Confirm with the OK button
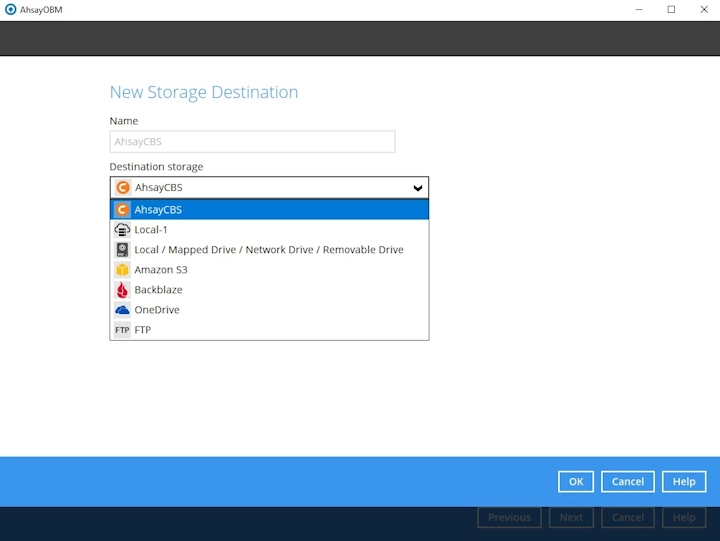 (x=576, y=482)
